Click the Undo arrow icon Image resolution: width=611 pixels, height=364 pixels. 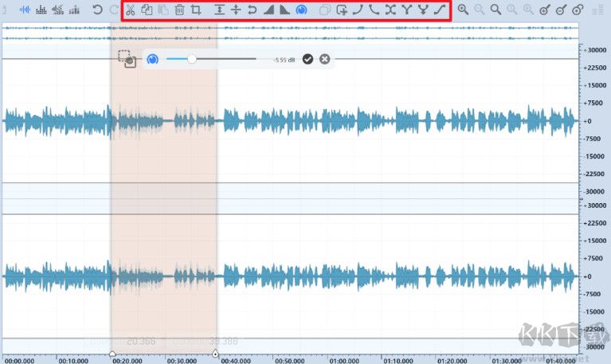(97, 10)
